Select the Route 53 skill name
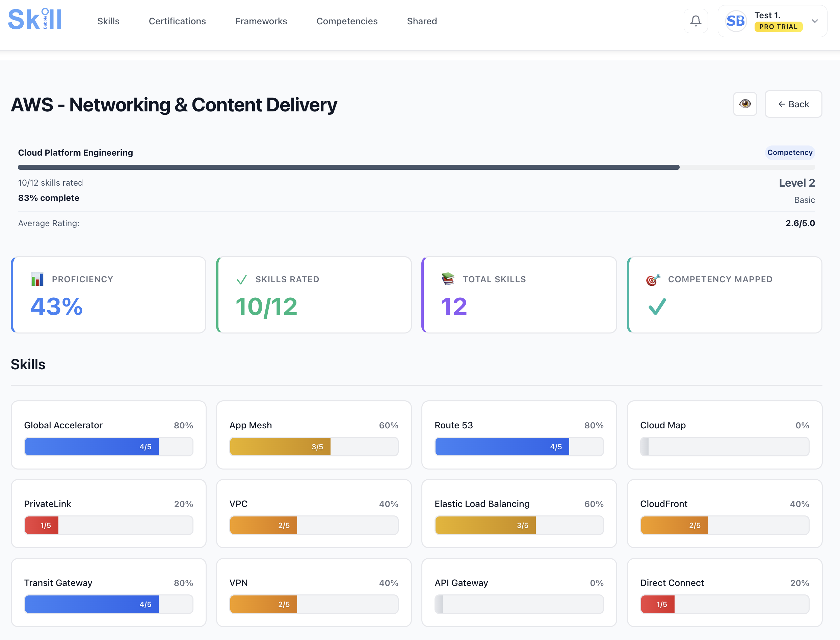The width and height of the screenshot is (840, 640). pos(454,425)
